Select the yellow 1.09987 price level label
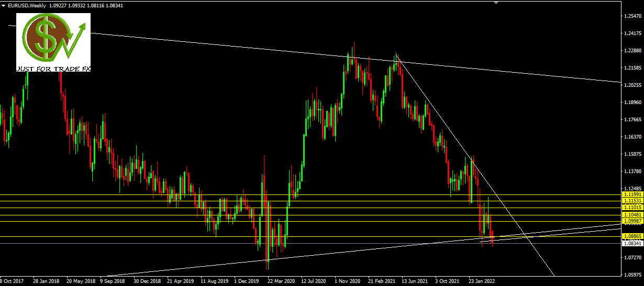Viewport: 644px width, 286px height. point(632,221)
